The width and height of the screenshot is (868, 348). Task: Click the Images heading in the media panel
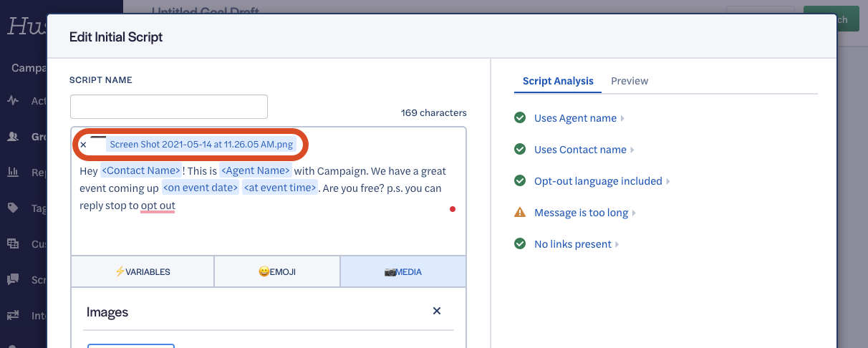click(x=107, y=311)
